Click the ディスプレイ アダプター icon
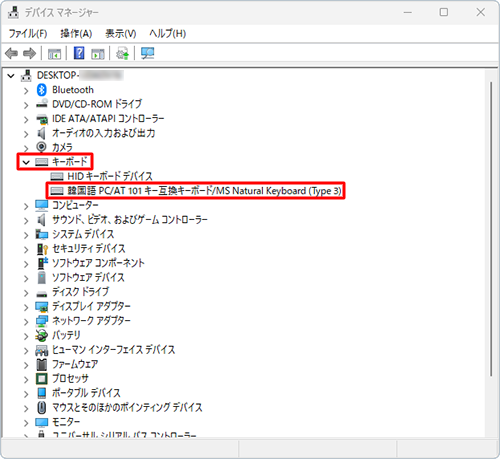 42,306
